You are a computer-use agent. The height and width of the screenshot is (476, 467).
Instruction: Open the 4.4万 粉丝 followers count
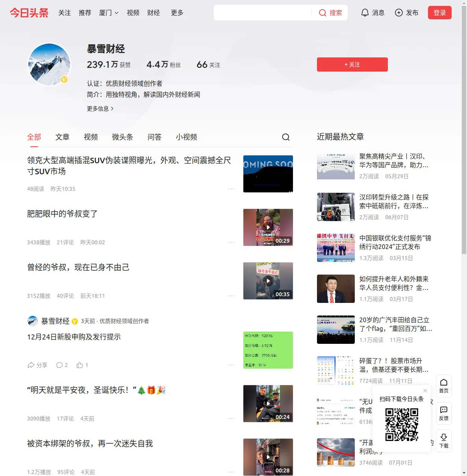click(164, 65)
